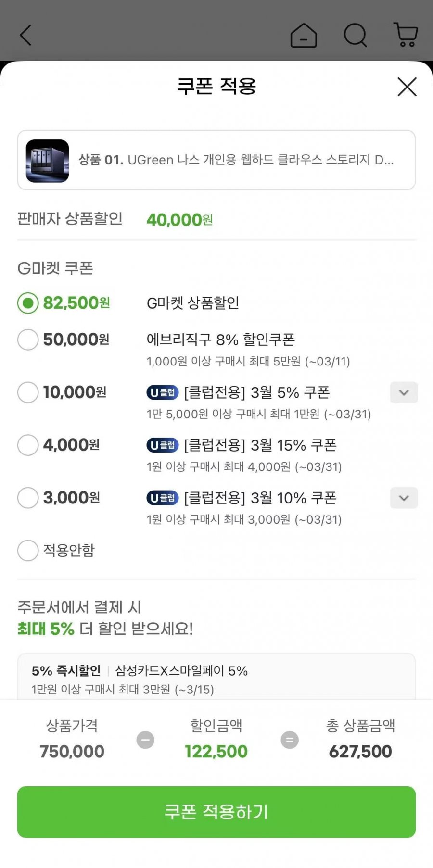Expand the 3월 10% 쿠폰 chevron

pos(404,498)
